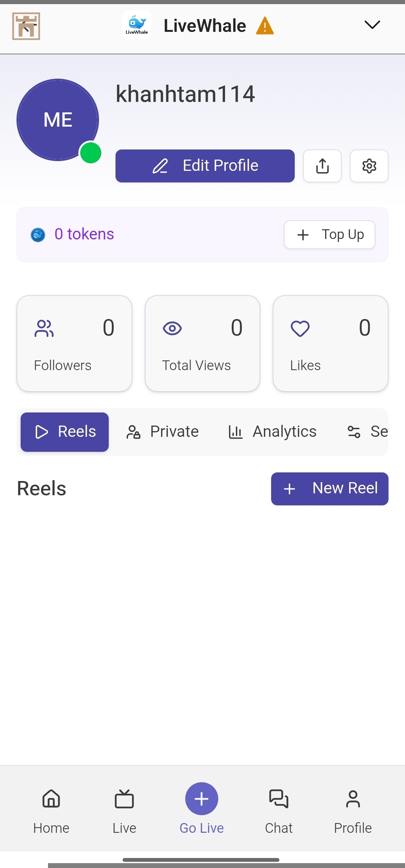Switch to the Private tab
The height and width of the screenshot is (868, 405).
[163, 432]
